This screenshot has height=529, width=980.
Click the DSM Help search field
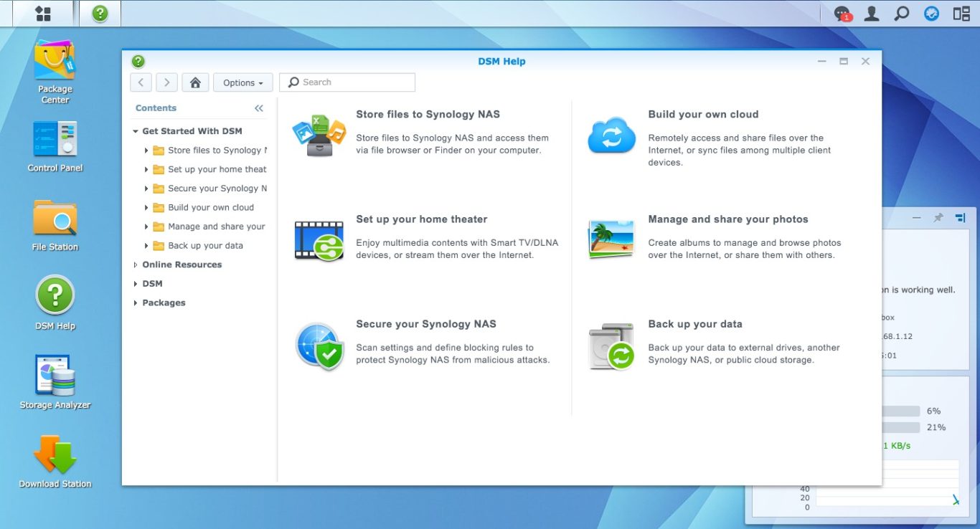(x=347, y=82)
